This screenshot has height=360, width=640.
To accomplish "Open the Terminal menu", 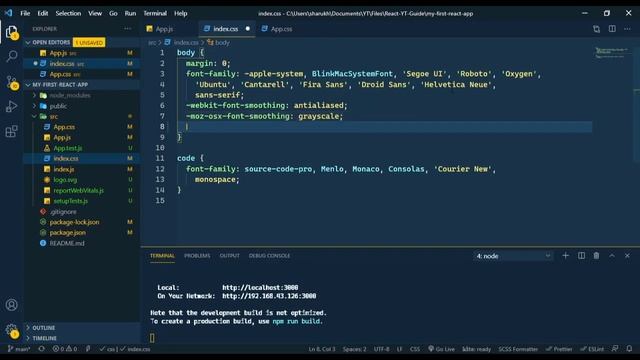I will (x=155, y=13).
